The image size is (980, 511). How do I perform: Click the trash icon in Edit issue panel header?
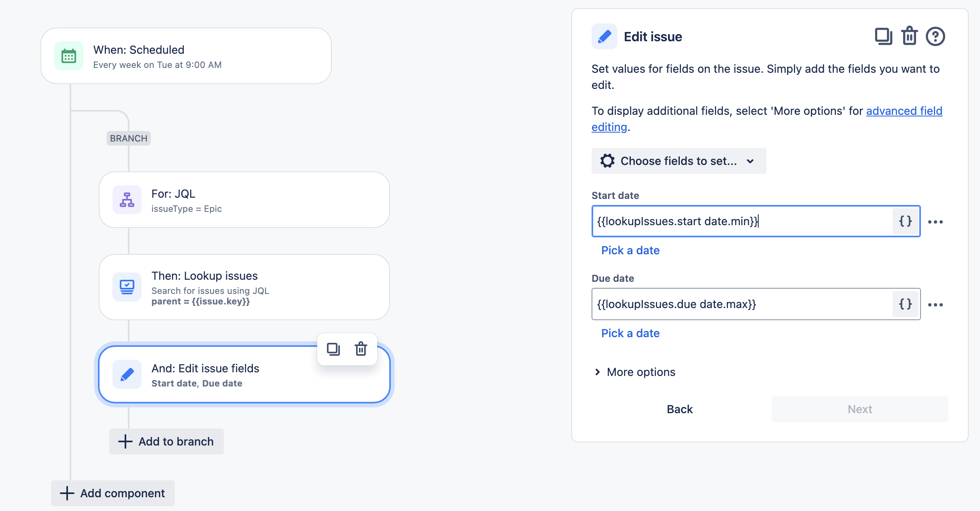click(909, 36)
